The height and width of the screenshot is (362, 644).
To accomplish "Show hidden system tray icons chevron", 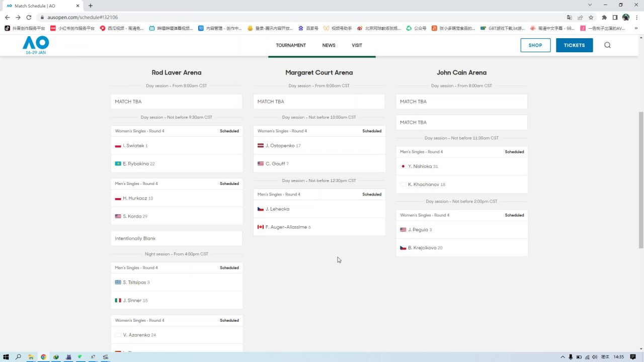I will 562,357.
